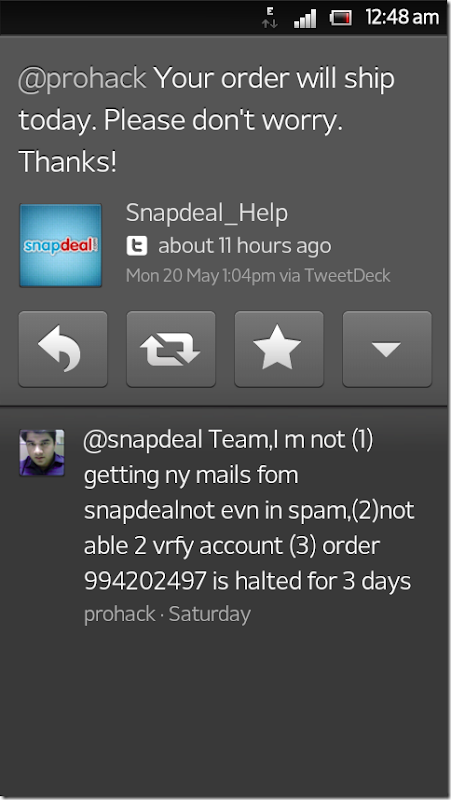
Task: Tap the battery status icon
Action: 341,18
